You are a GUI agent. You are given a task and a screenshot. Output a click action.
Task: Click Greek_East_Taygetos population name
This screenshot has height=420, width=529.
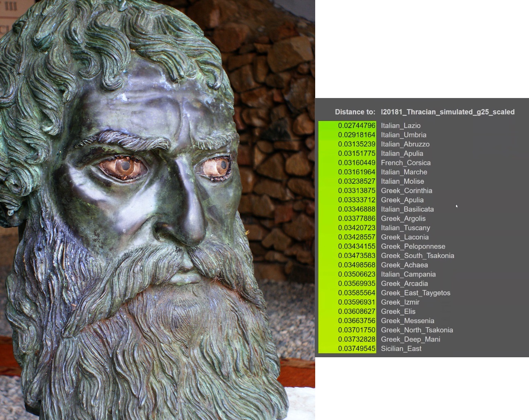[x=415, y=293]
